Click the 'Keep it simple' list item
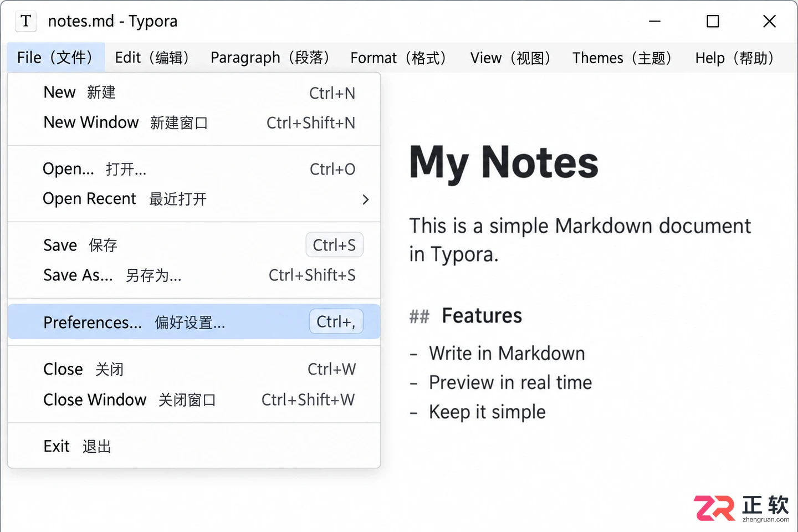This screenshot has height=532, width=798. (x=487, y=412)
